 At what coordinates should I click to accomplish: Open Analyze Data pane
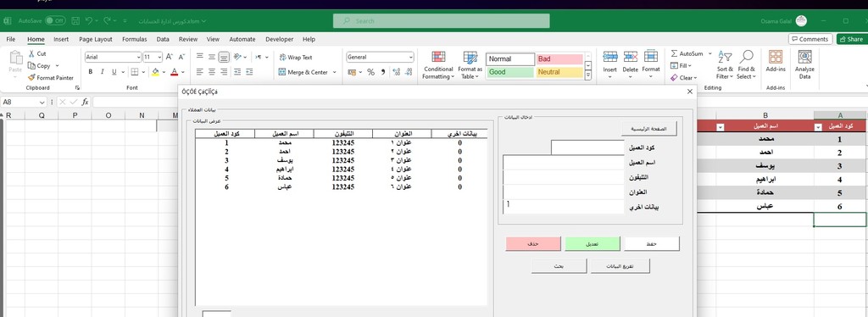[x=805, y=65]
